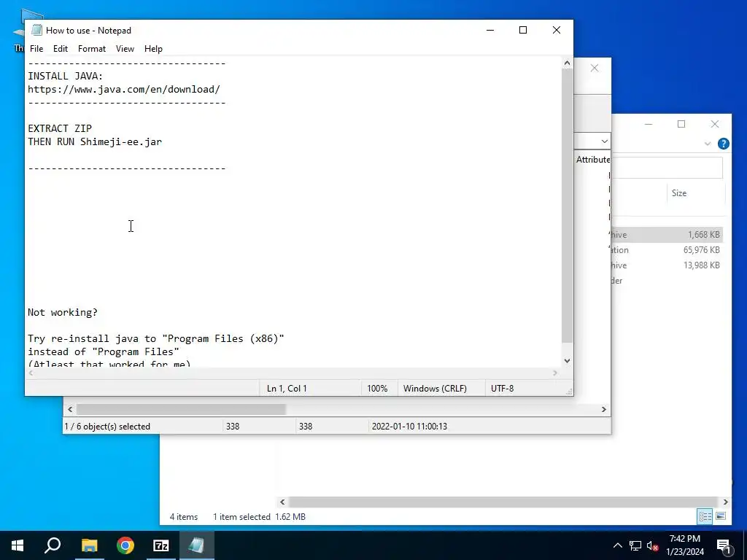
Task: Click the 'EXTRACT ZIP' line
Action: tap(60, 128)
